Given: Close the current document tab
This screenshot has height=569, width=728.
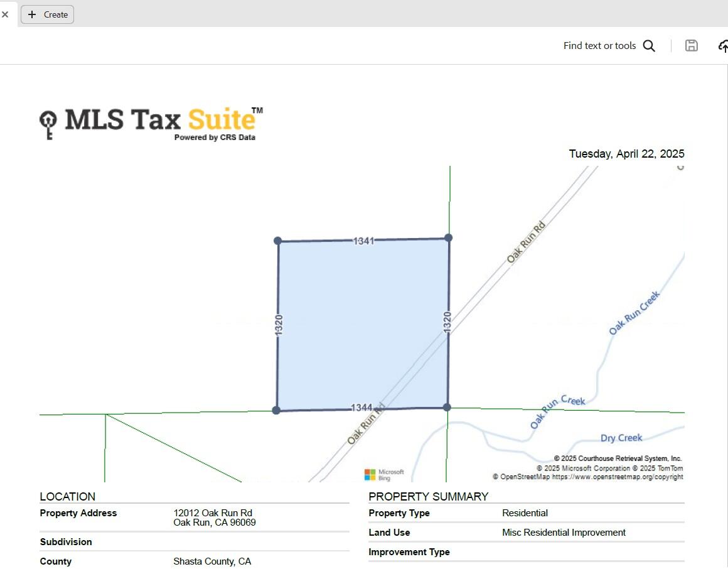Looking at the screenshot, I should point(5,14).
